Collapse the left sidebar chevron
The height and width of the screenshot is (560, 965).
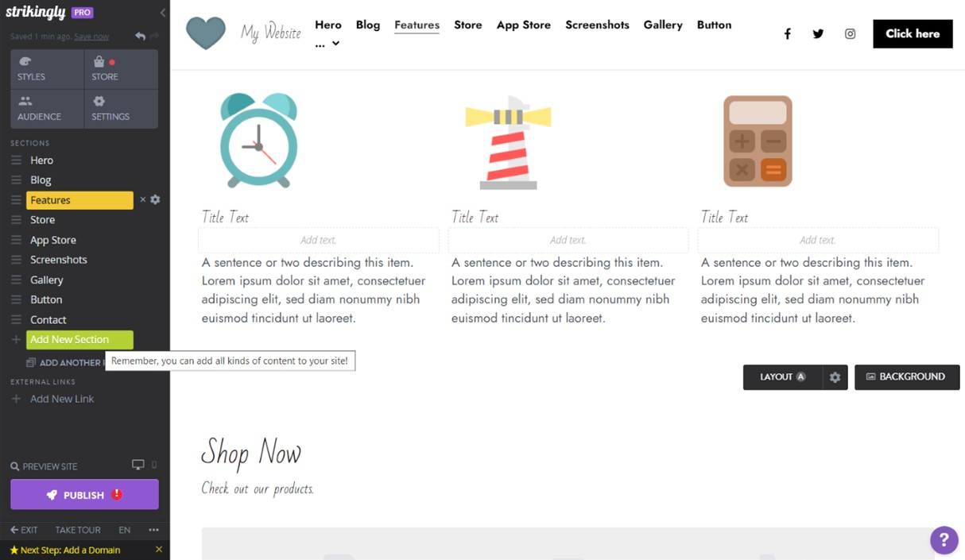163,13
